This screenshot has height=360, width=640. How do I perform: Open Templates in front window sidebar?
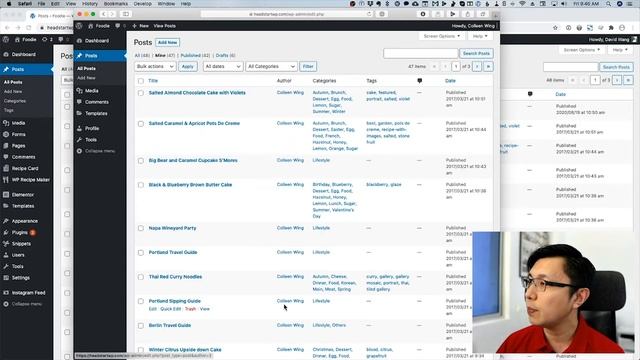(96, 113)
